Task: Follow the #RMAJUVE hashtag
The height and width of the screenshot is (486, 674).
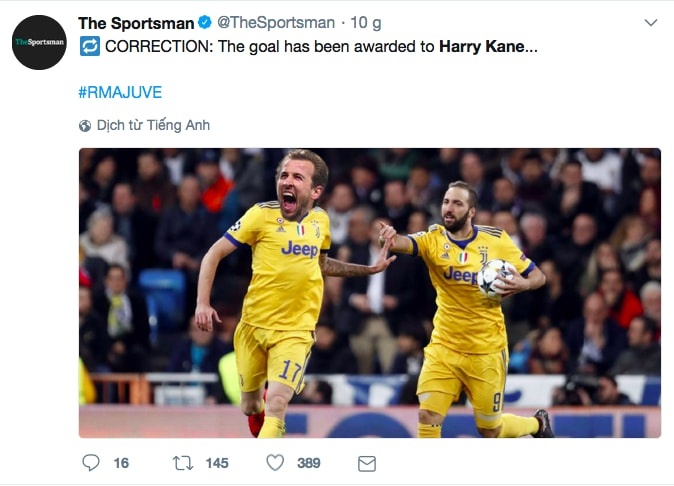Action: click(119, 92)
